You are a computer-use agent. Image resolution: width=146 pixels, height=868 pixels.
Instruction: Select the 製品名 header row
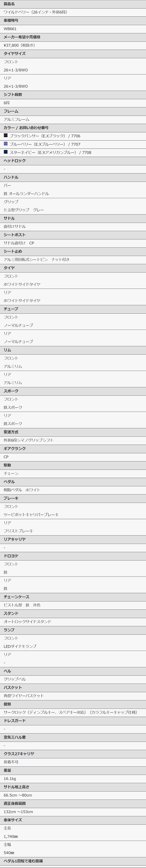click(x=73, y=4)
